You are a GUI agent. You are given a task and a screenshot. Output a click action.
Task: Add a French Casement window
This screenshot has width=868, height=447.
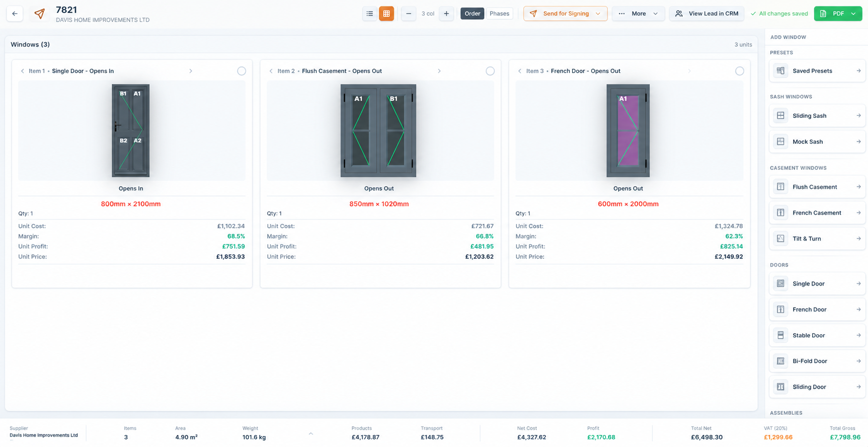pos(817,213)
